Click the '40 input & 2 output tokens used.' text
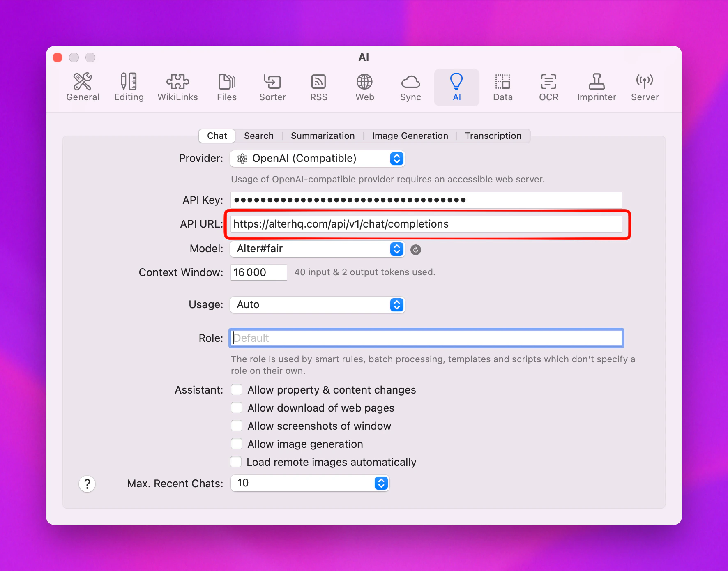The image size is (728, 571). pyautogui.click(x=365, y=272)
